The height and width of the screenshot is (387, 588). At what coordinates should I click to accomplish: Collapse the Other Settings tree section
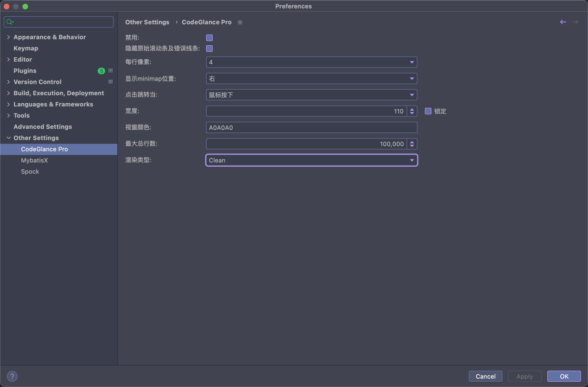(9, 138)
